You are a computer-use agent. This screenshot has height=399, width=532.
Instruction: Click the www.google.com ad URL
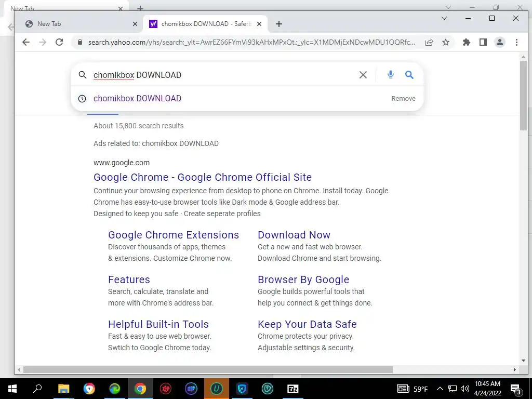tap(122, 163)
